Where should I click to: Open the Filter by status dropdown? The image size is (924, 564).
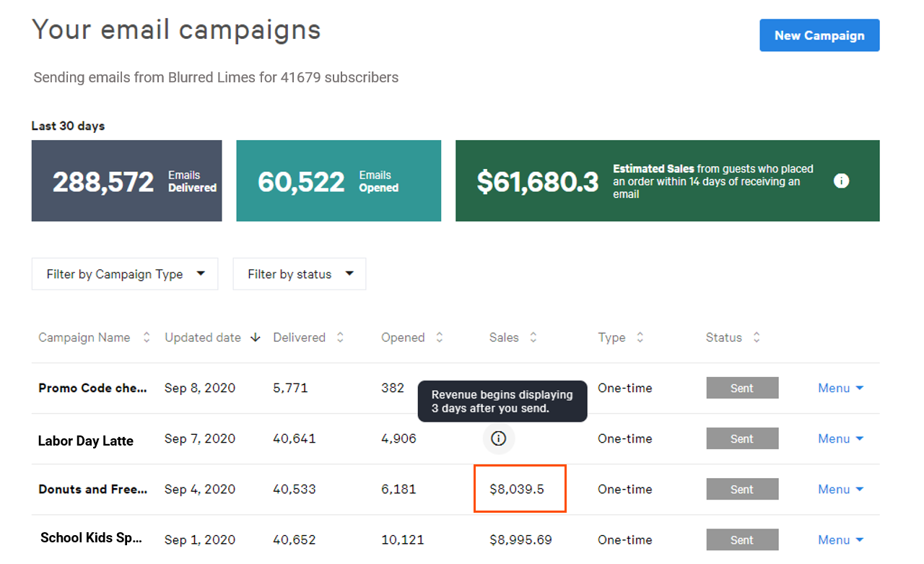[299, 274]
